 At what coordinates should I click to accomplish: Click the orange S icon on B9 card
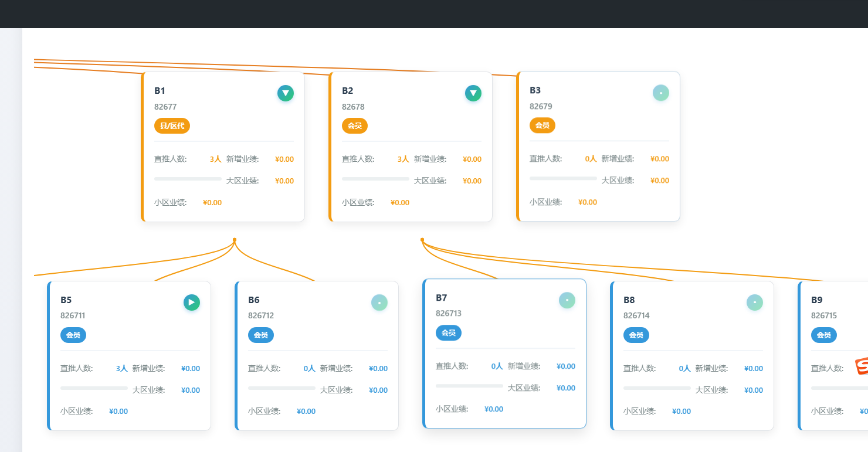click(x=861, y=366)
